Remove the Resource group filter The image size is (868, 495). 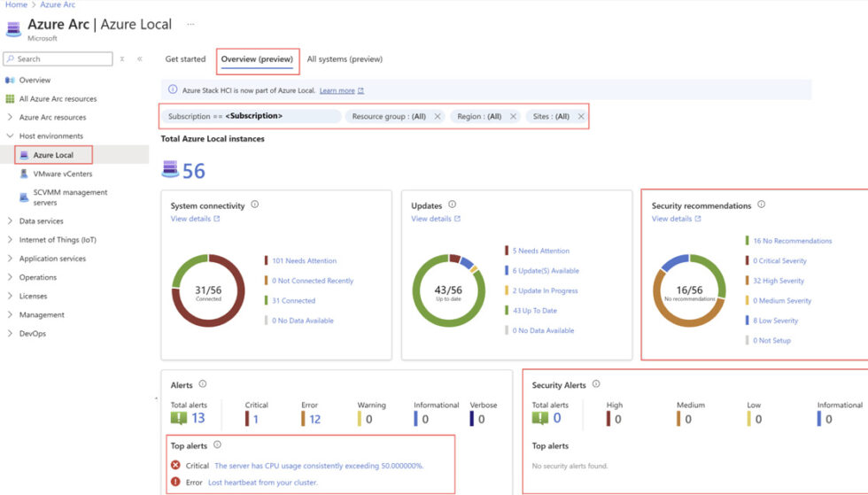click(438, 117)
